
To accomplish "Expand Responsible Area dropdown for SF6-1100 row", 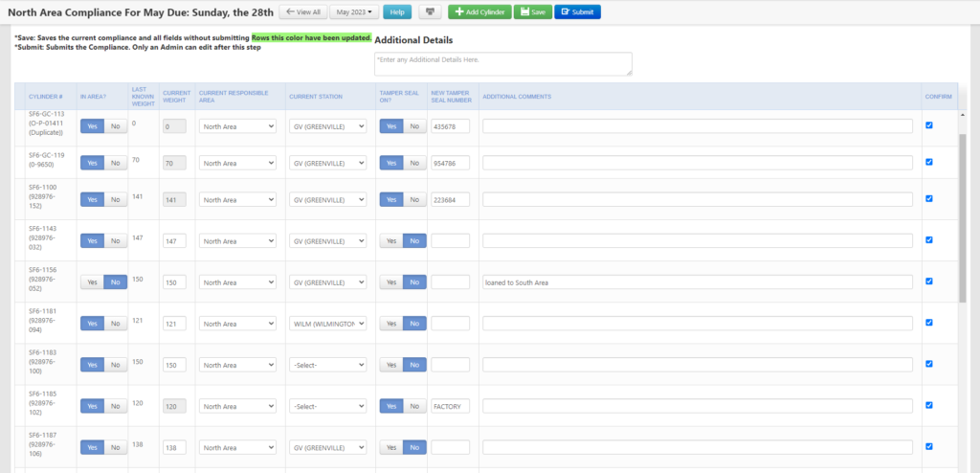I will pyautogui.click(x=237, y=200).
